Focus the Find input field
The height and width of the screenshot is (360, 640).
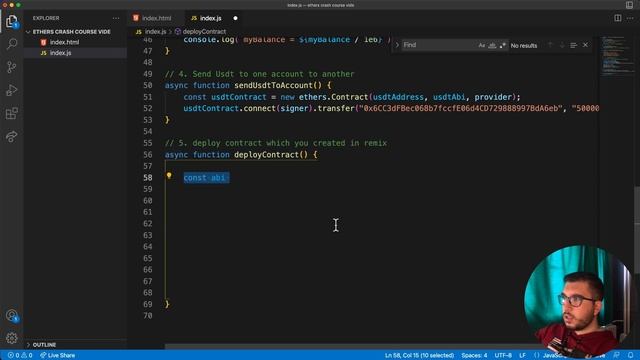point(439,45)
